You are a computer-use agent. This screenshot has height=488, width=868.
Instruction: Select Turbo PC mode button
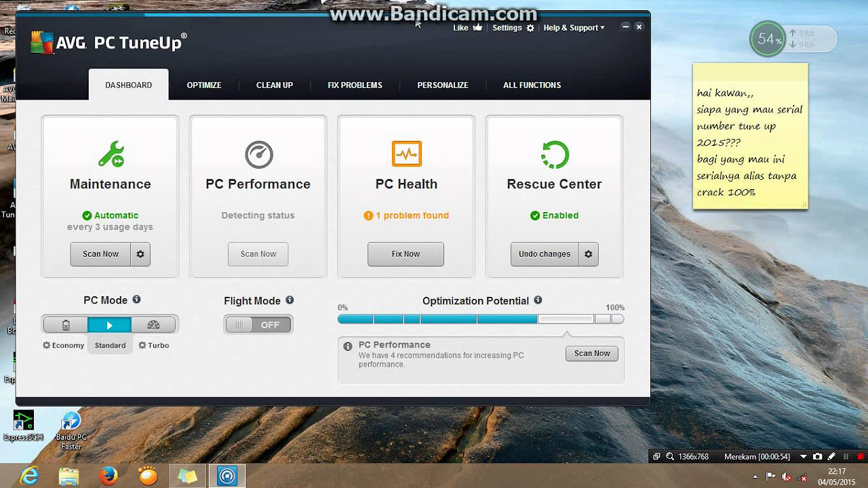pos(153,325)
